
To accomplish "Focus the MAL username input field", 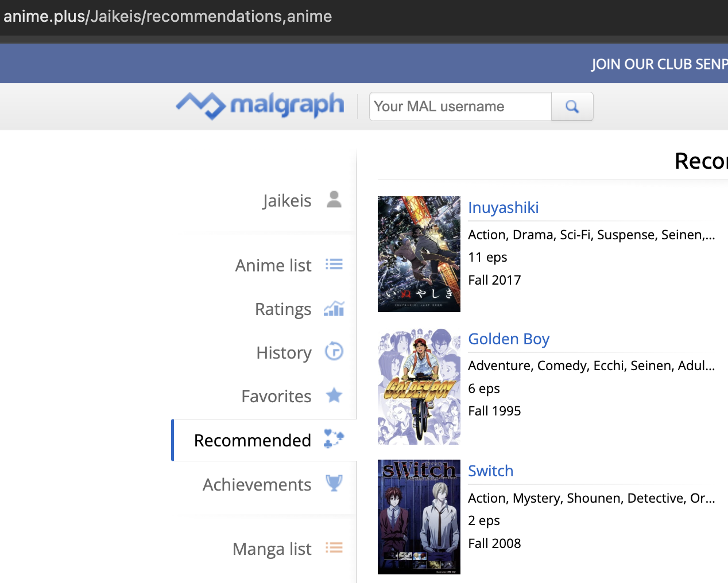I will click(460, 107).
